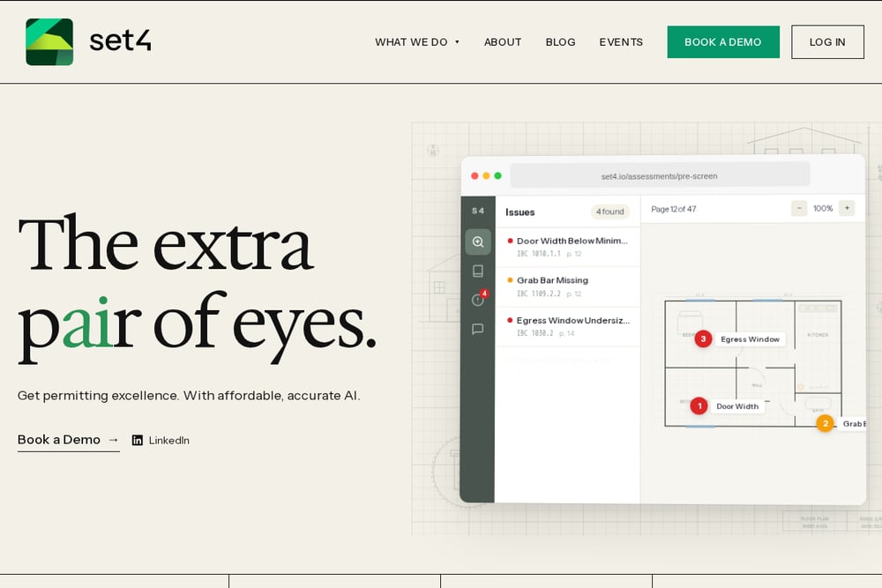Select Door Width Below Minimum issue
This screenshot has width=882, height=588.
567,247
